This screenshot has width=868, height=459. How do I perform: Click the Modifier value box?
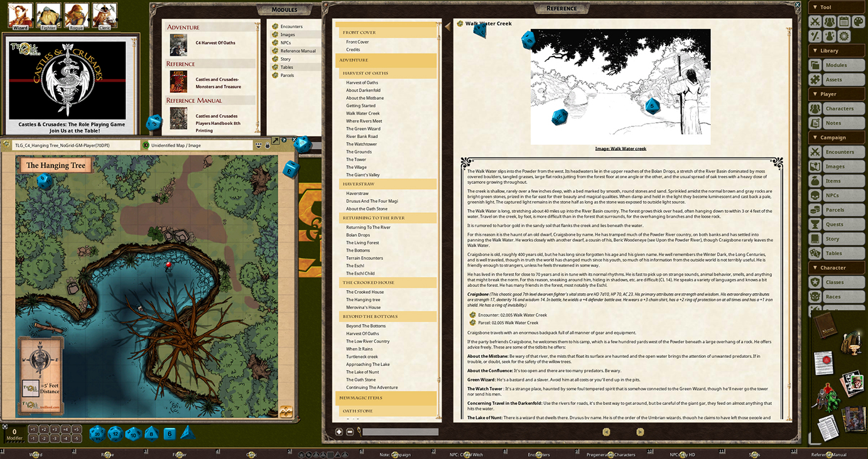point(14,433)
